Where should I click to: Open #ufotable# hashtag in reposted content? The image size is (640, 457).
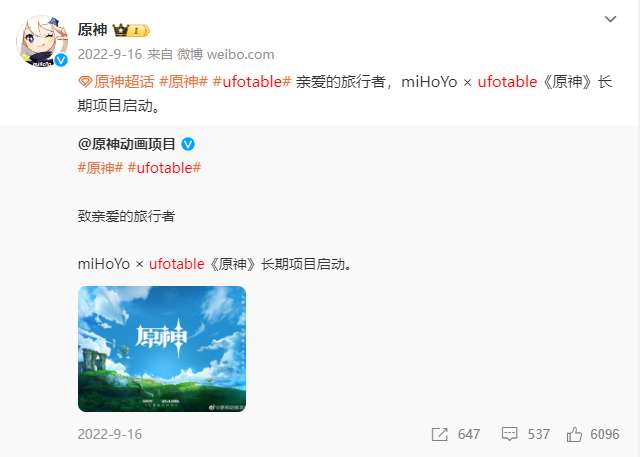164,168
